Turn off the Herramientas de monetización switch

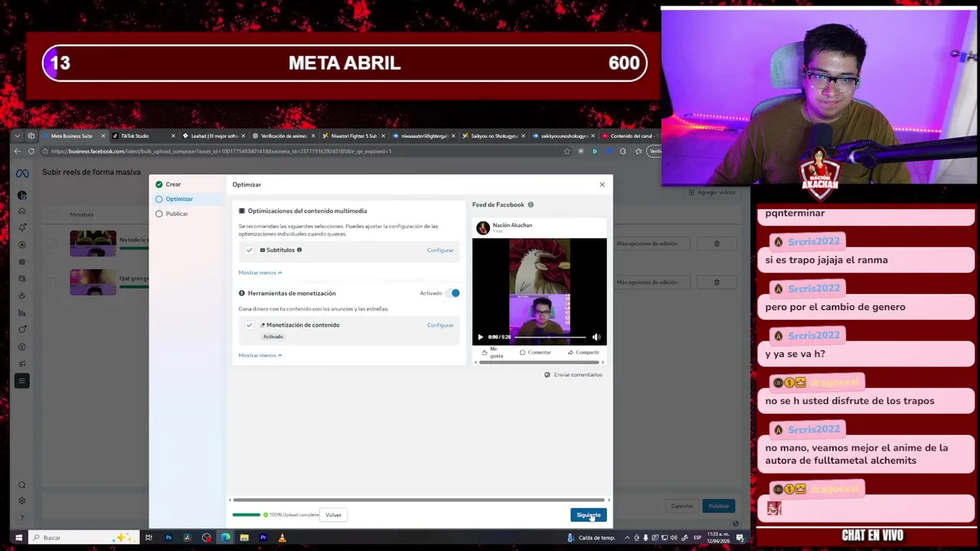[454, 293]
